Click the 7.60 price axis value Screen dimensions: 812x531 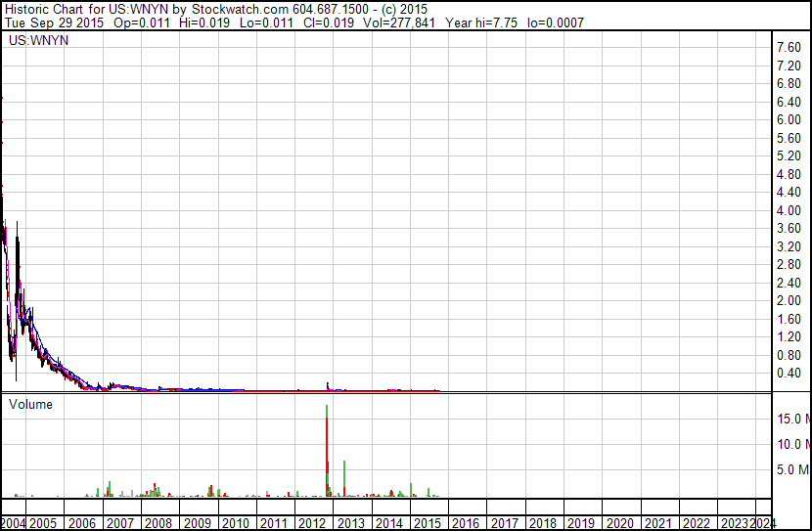click(x=789, y=48)
